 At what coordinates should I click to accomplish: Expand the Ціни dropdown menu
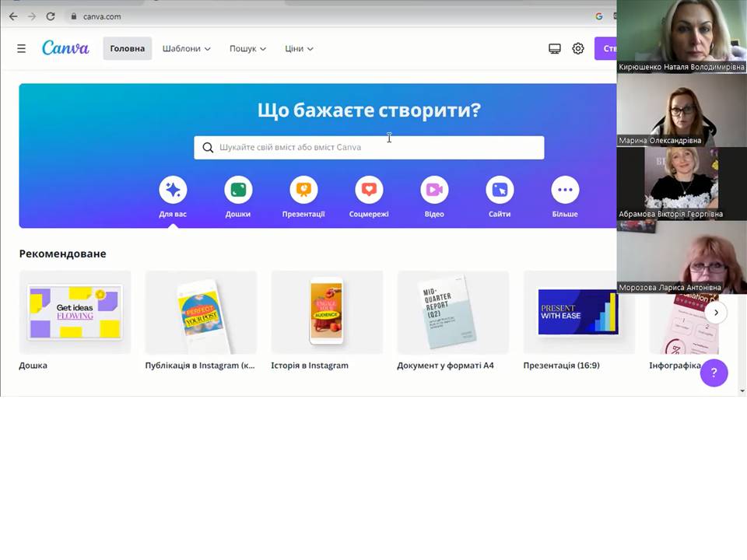(x=299, y=48)
